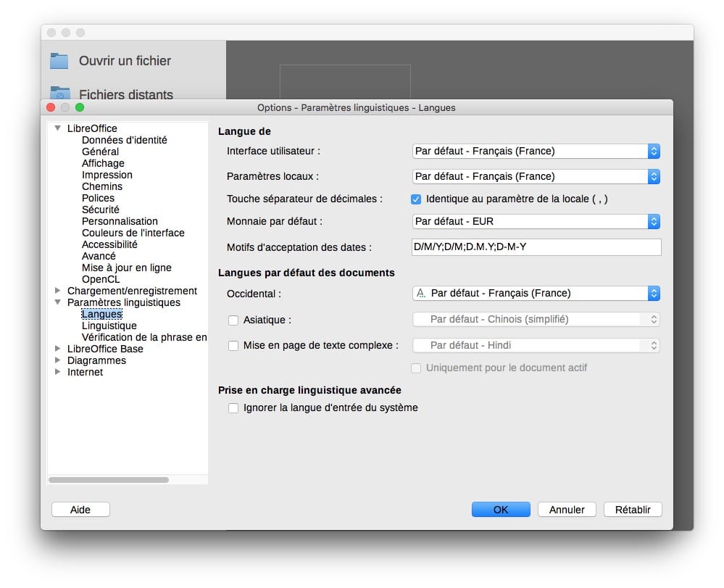Screen dimensions: 724x588
Task: Open the Occidental language dropdown
Action: click(x=536, y=294)
